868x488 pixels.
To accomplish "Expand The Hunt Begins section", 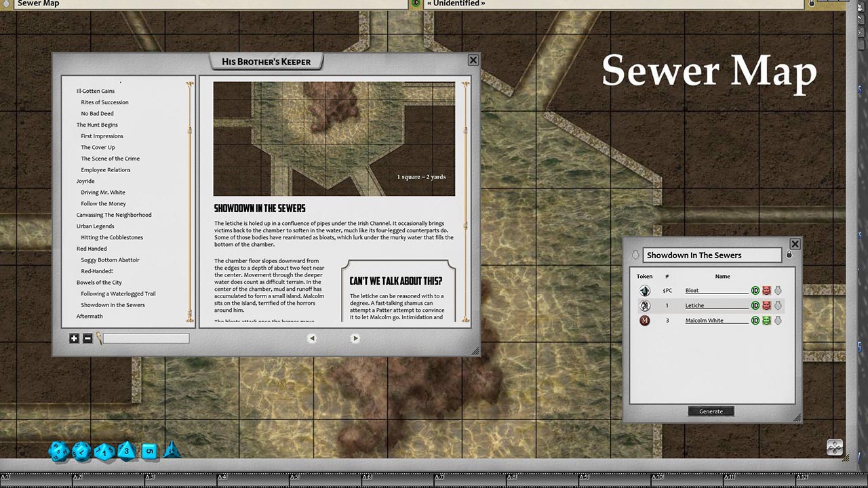I will pos(97,125).
